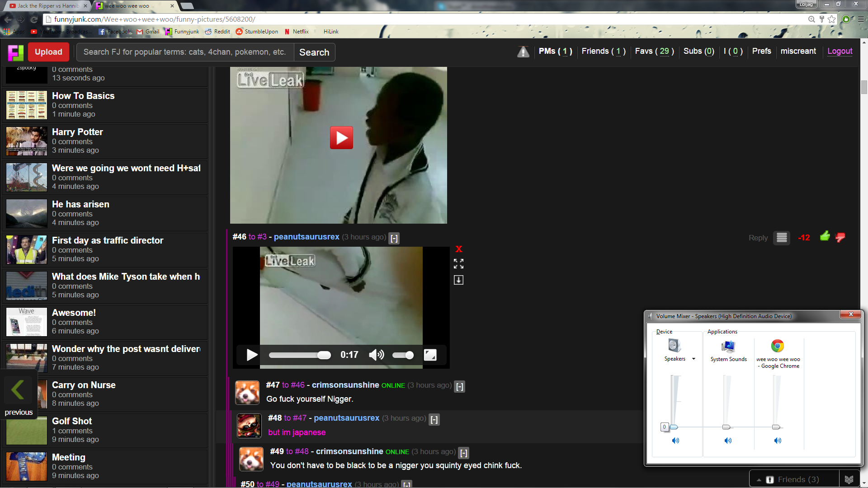Mute the Google Chrome volume in mixer
The height and width of the screenshot is (488, 868).
pos(778,441)
